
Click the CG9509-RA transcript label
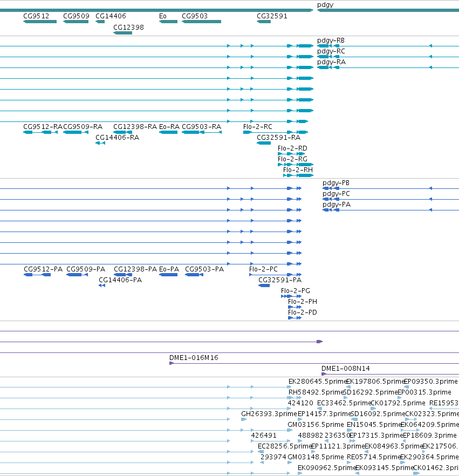click(x=83, y=127)
